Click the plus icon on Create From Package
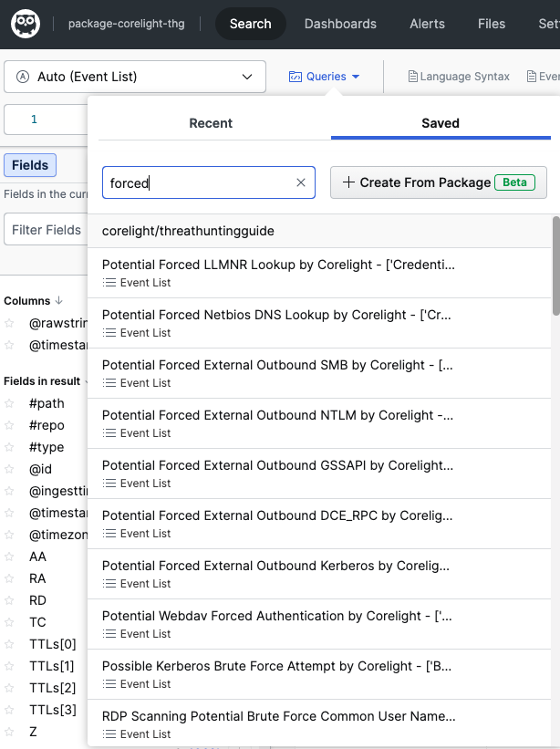This screenshot has width=560, height=749. pyautogui.click(x=348, y=182)
